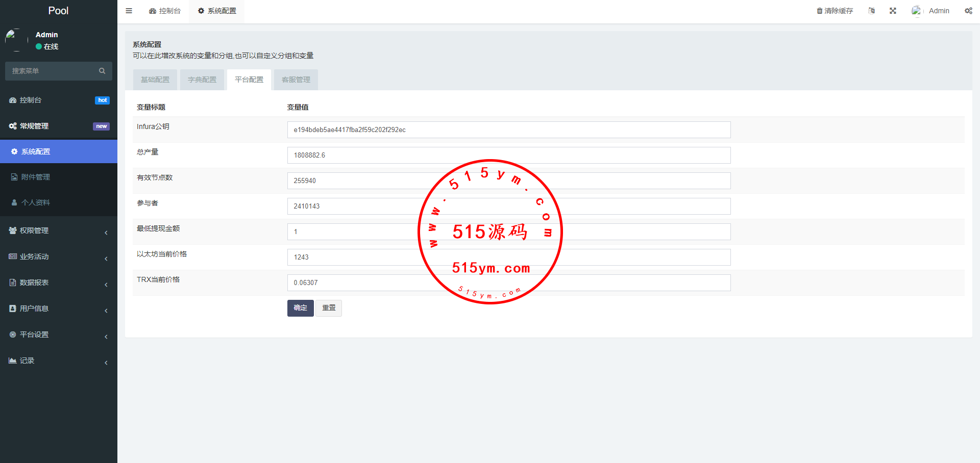Select the 字典配置 tab
980x463 pixels.
point(202,80)
